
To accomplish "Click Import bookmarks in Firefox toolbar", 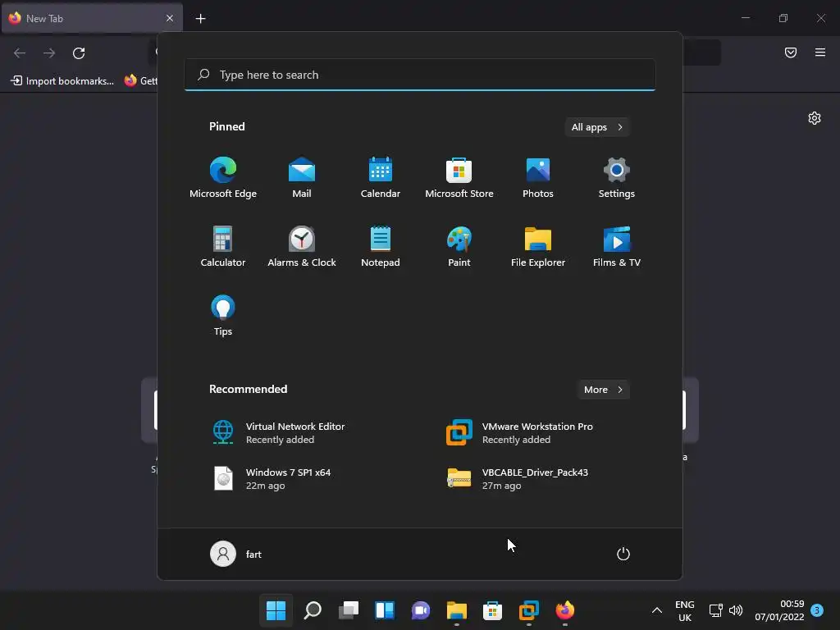I will (62, 81).
